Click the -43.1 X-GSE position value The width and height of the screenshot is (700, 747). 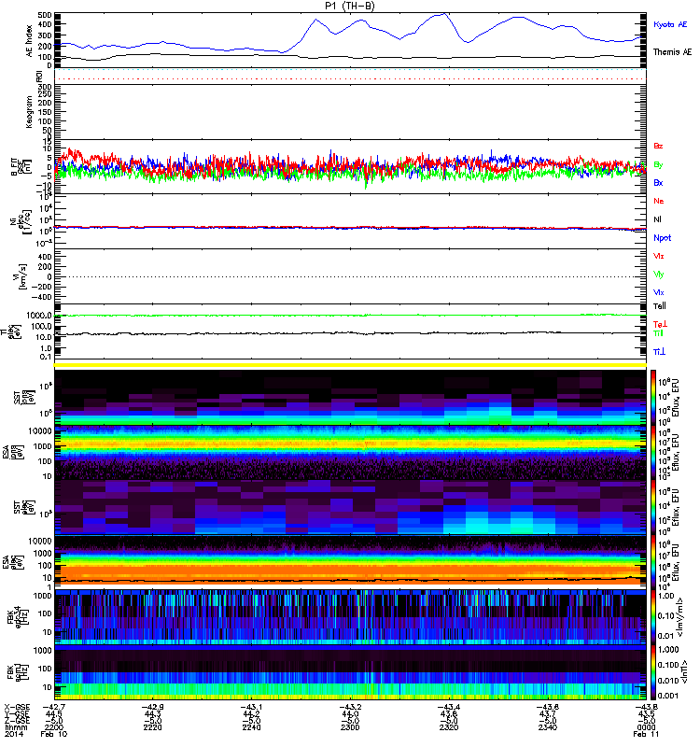[251, 707]
